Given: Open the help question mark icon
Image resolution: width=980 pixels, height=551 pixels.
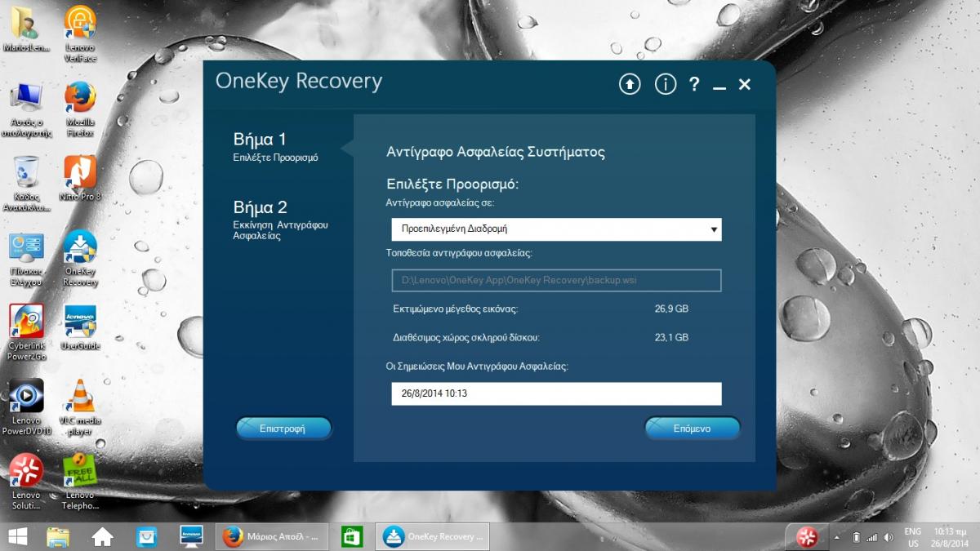Looking at the screenshot, I should coord(694,84).
